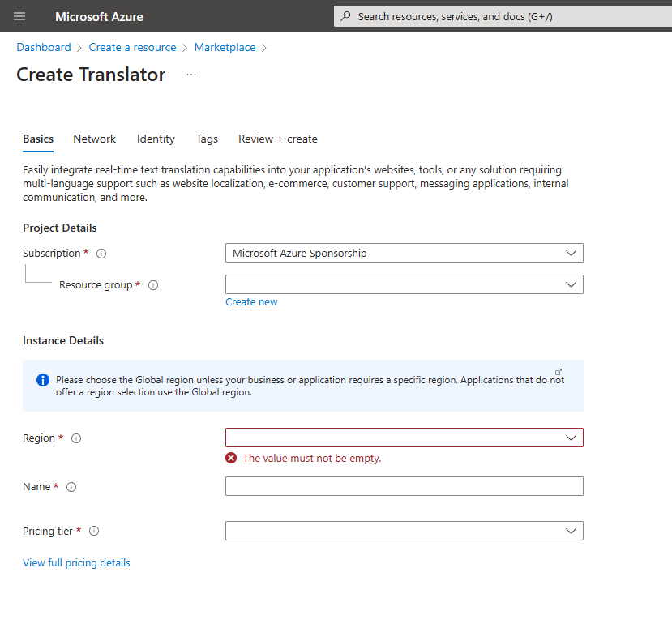Click the info tooltip beside Name

(71, 487)
